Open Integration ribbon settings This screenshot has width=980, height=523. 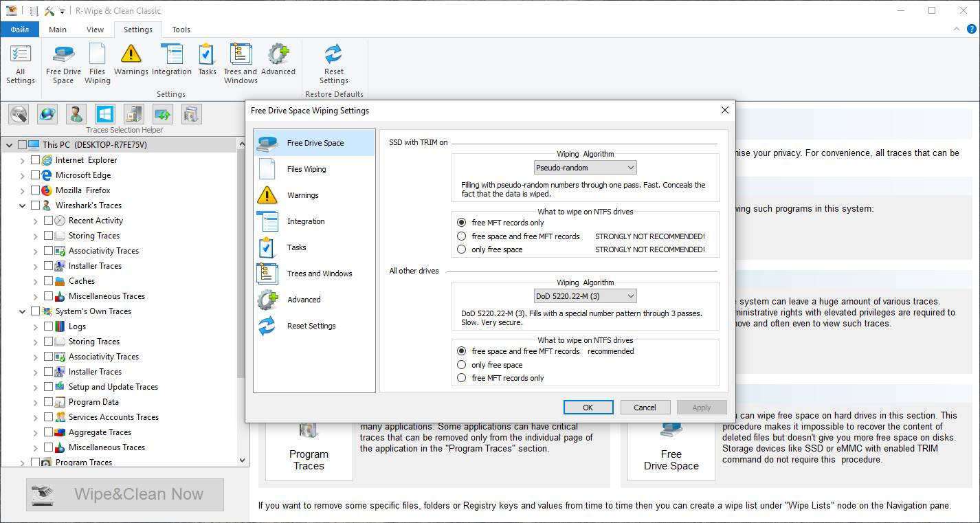point(171,60)
